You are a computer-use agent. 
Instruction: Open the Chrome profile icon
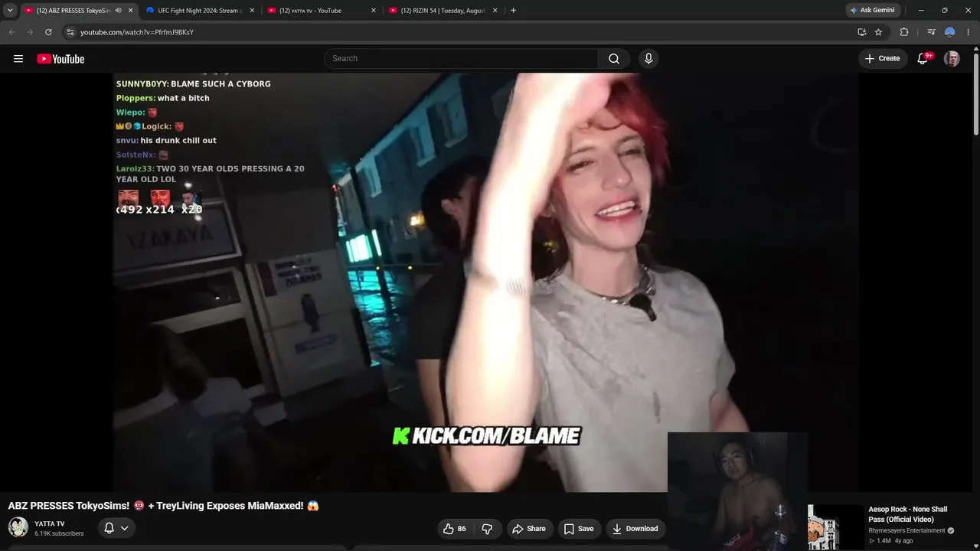[950, 32]
